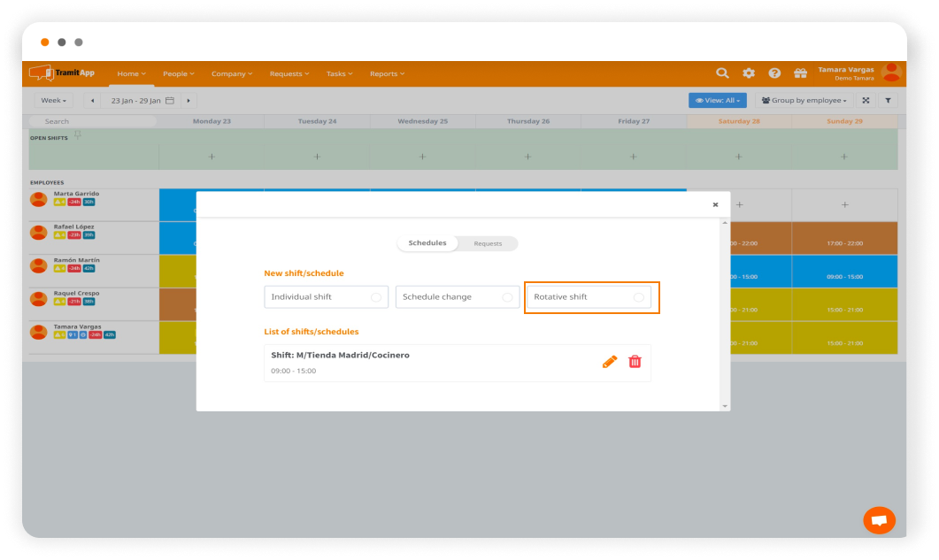This screenshot has width=939, height=560.
Task: Select the Individual shift radio option
Action: [376, 297]
